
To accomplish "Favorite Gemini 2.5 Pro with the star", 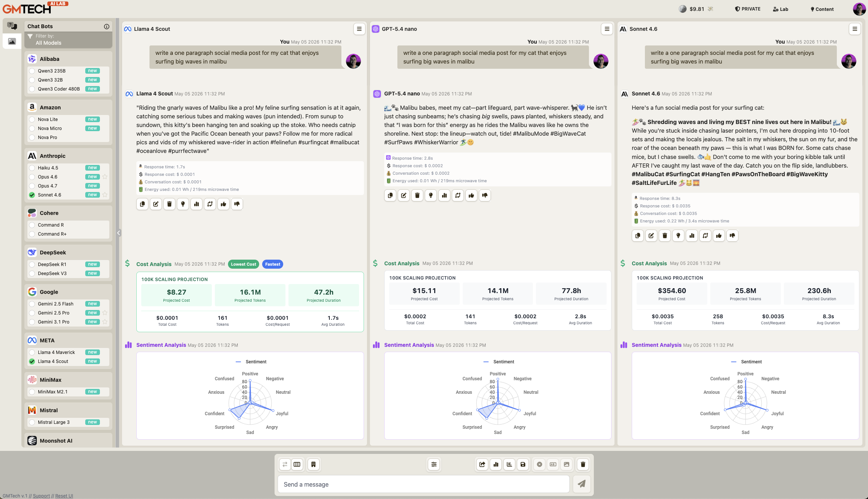I will pyautogui.click(x=105, y=313).
